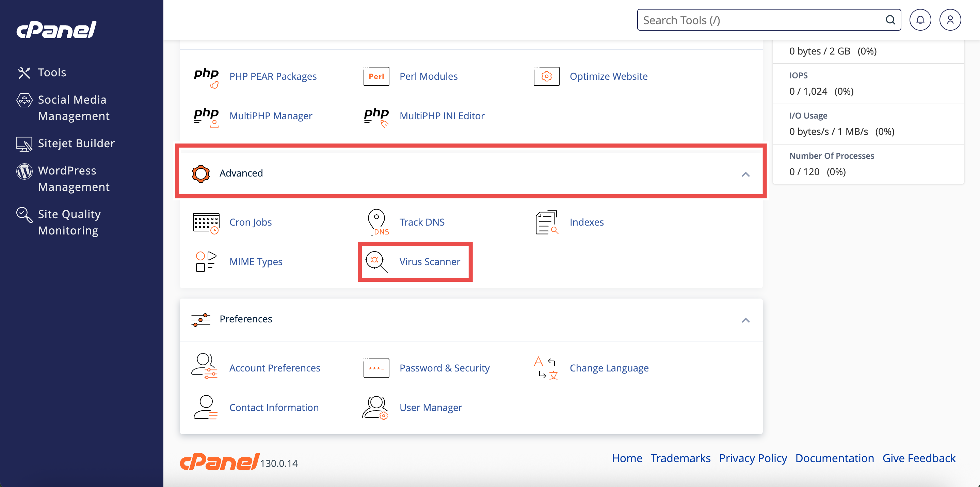Click the MIME Types shapes icon
980x487 pixels.
tap(206, 262)
